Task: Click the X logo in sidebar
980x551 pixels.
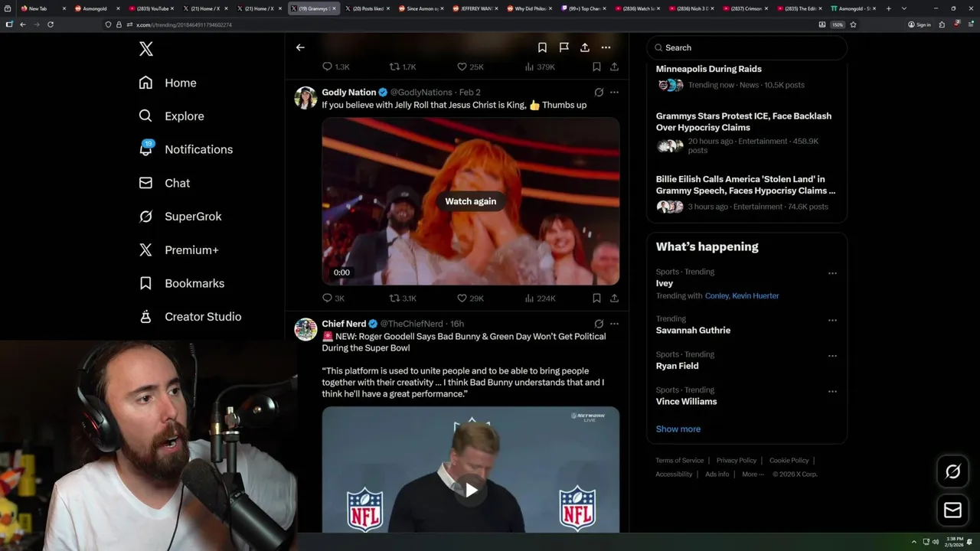Action: coord(146,49)
